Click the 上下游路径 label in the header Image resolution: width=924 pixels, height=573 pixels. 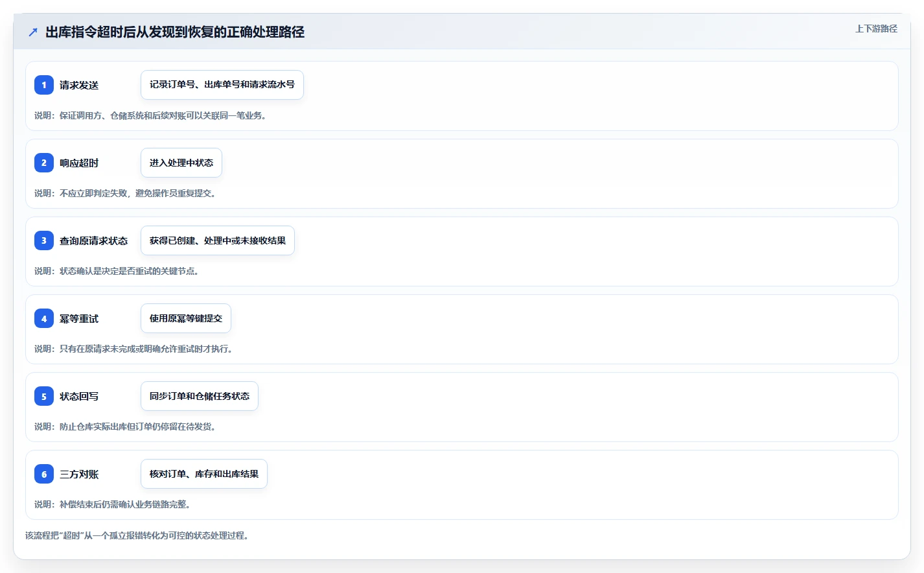[876, 29]
